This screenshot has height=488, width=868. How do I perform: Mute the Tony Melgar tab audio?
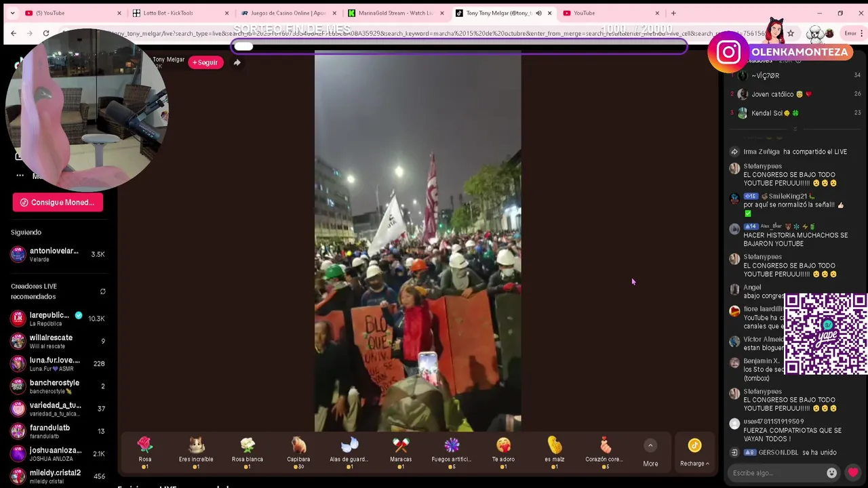pos(538,13)
